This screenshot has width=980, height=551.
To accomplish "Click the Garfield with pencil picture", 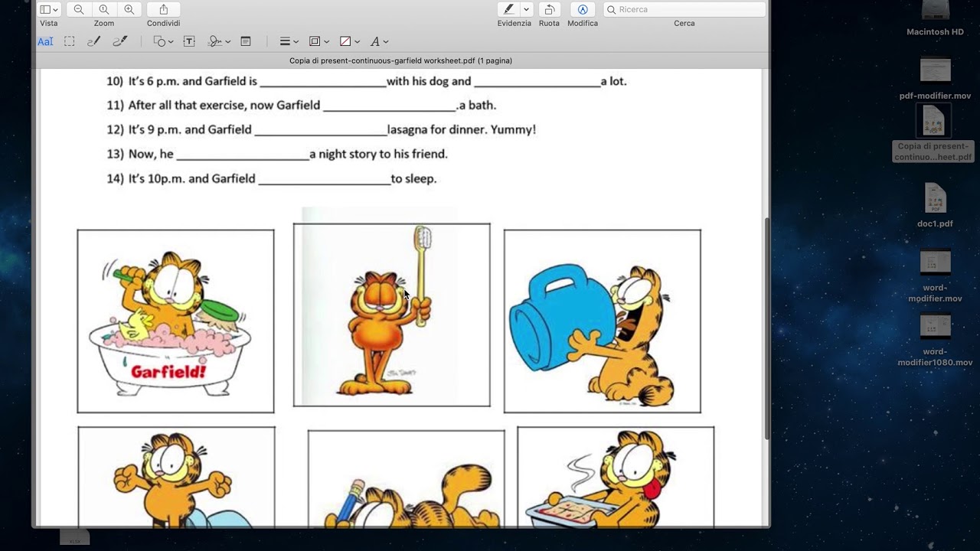I will tap(406, 478).
